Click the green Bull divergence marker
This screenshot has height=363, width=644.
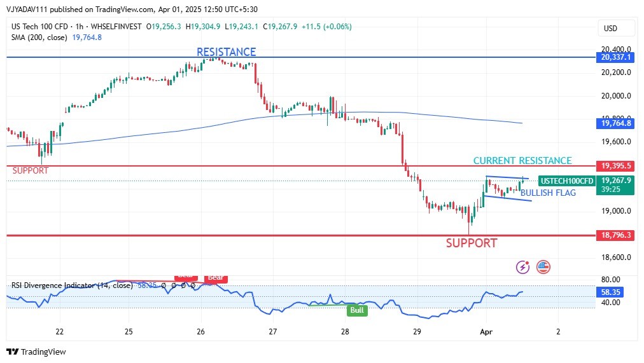[356, 310]
